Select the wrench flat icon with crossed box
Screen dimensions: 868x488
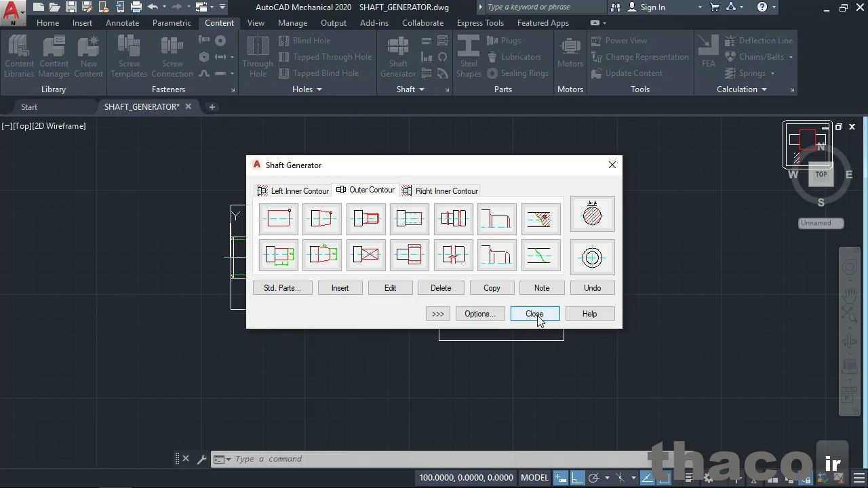click(366, 255)
